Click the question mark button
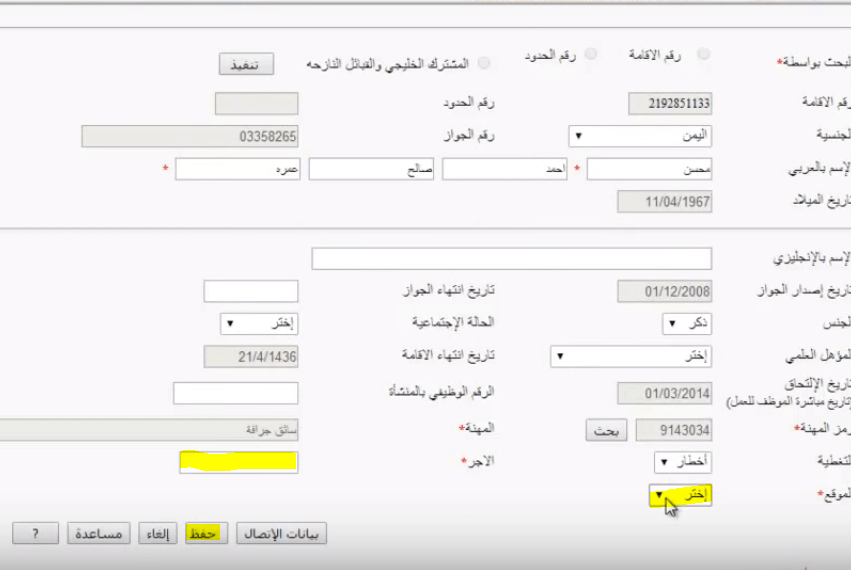Viewport: 851px width, 570px height. (x=35, y=534)
